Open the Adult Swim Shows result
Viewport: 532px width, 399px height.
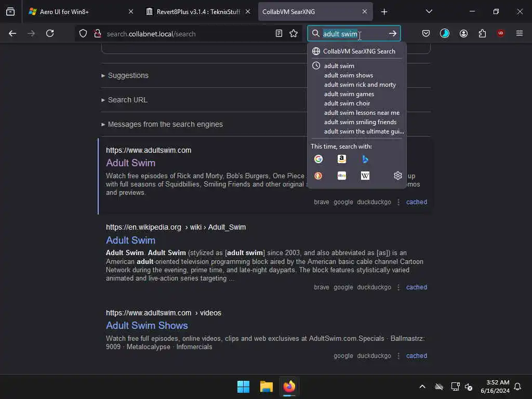(x=147, y=325)
